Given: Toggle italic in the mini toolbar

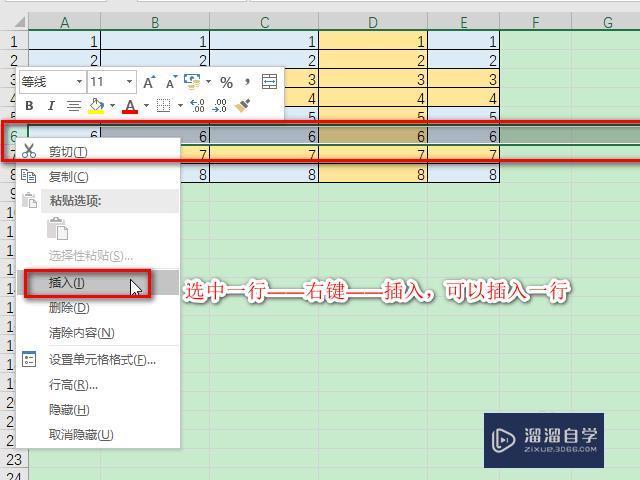Looking at the screenshot, I should [x=51, y=106].
